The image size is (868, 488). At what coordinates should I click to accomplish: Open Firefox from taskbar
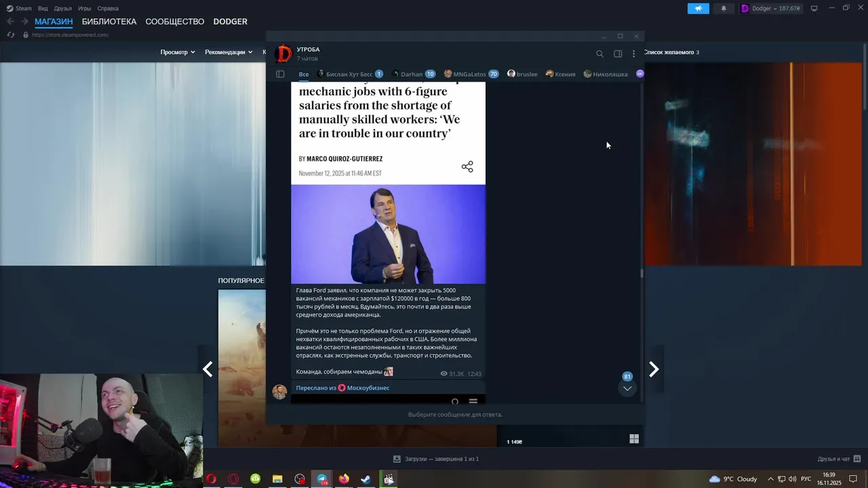tap(344, 479)
